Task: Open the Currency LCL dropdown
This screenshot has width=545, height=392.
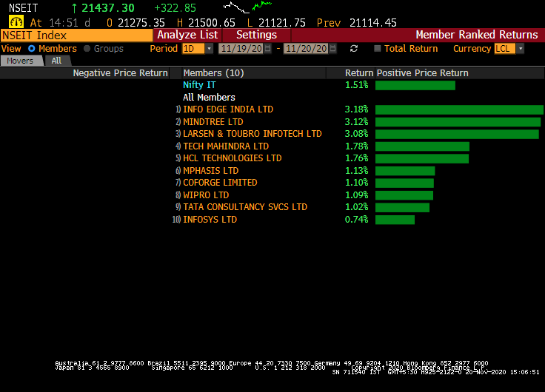Action: pos(509,49)
